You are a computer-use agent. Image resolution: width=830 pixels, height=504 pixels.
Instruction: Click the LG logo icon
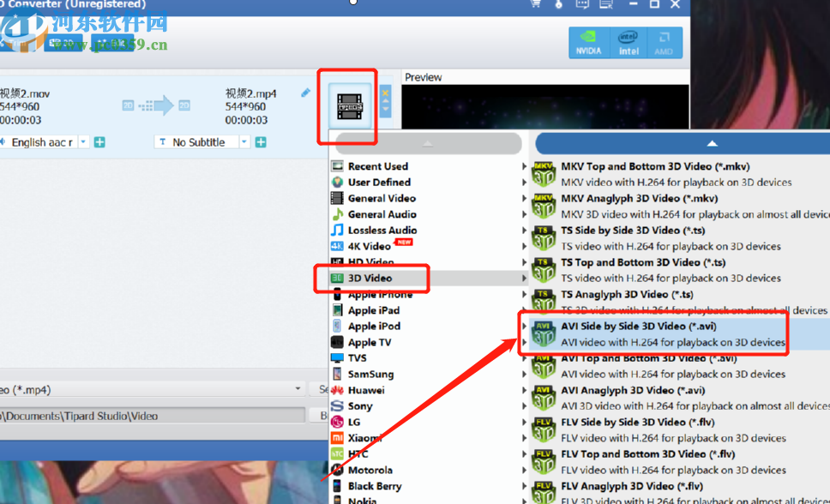coord(337,422)
